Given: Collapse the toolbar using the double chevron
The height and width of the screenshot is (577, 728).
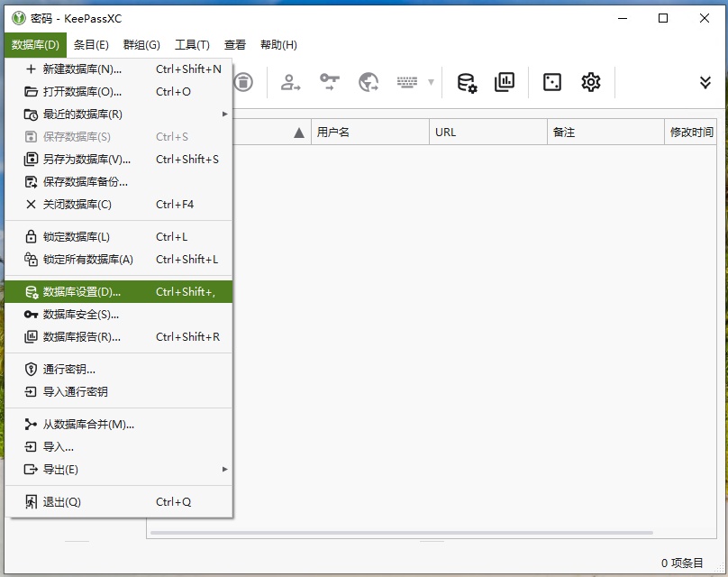Looking at the screenshot, I should (705, 82).
